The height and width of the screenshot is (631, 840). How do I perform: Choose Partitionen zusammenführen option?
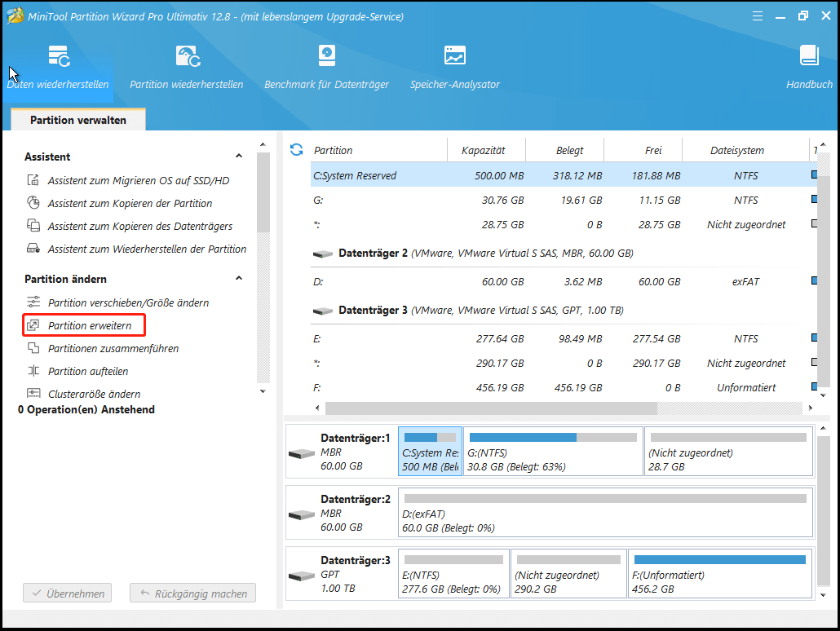[x=113, y=348]
